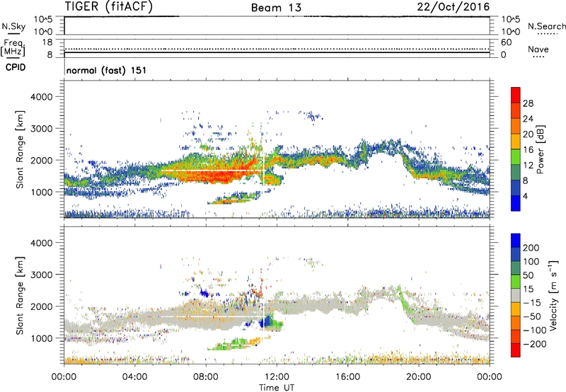566x392 pixels.
Task: Select the bright blue top Velocity colorbar segment
Action: point(516,241)
